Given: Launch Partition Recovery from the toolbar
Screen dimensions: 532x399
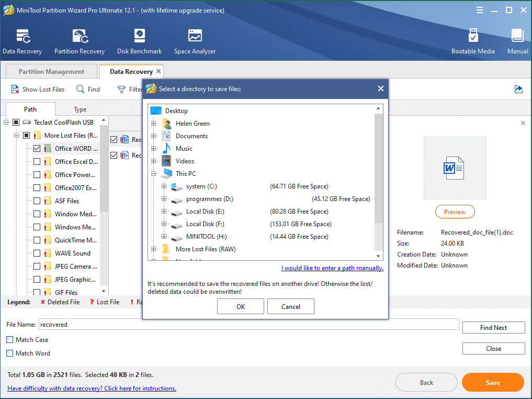Looking at the screenshot, I should (80, 36).
